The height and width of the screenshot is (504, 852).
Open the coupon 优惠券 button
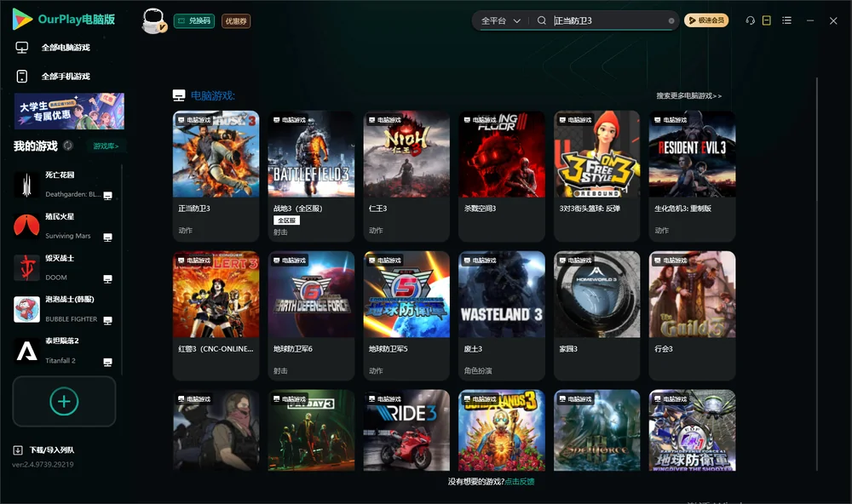click(236, 21)
